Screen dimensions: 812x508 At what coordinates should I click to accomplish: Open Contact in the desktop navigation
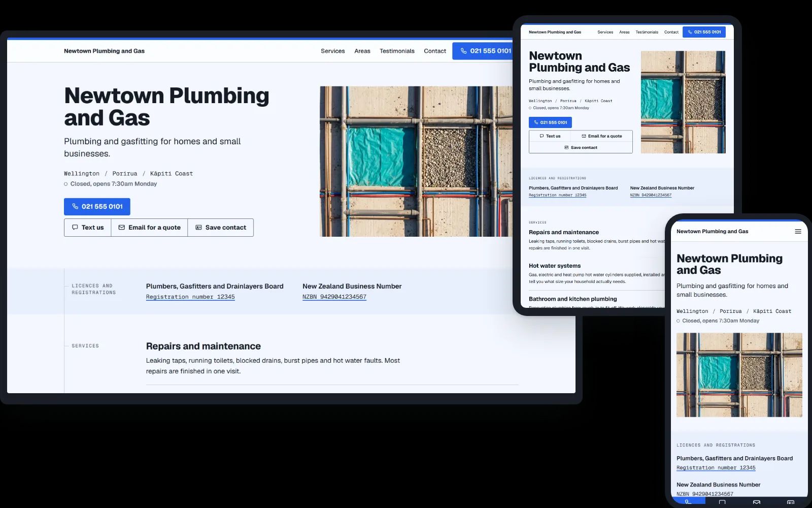coord(435,51)
